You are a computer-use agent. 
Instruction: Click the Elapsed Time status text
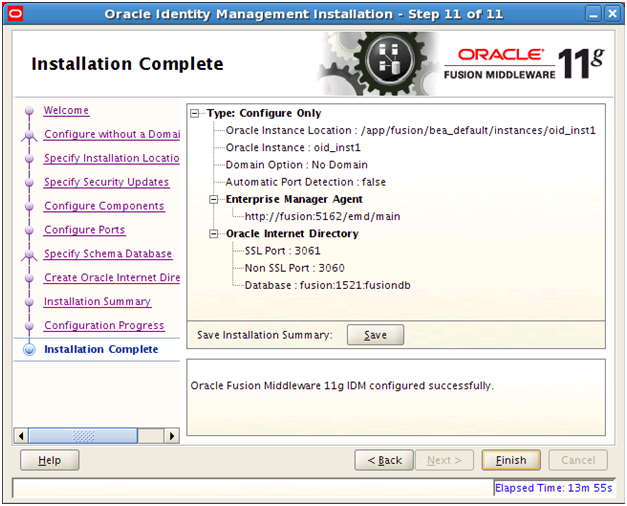(x=553, y=488)
